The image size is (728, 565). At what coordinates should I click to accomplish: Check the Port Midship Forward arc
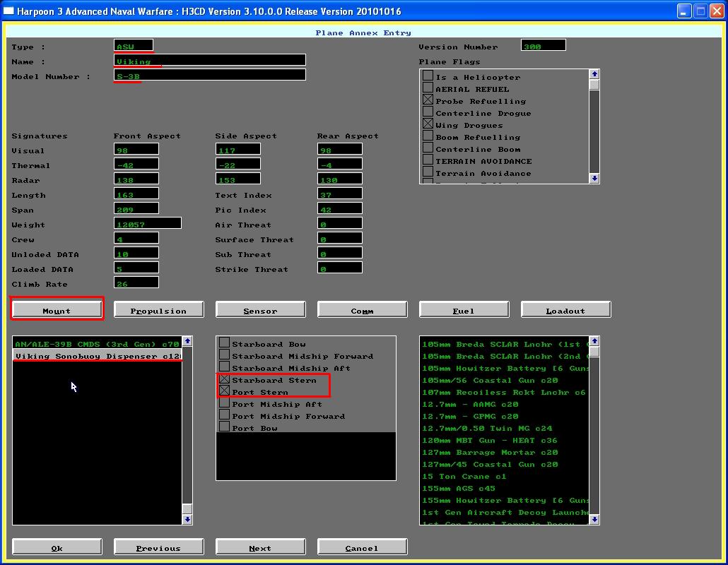point(224,415)
